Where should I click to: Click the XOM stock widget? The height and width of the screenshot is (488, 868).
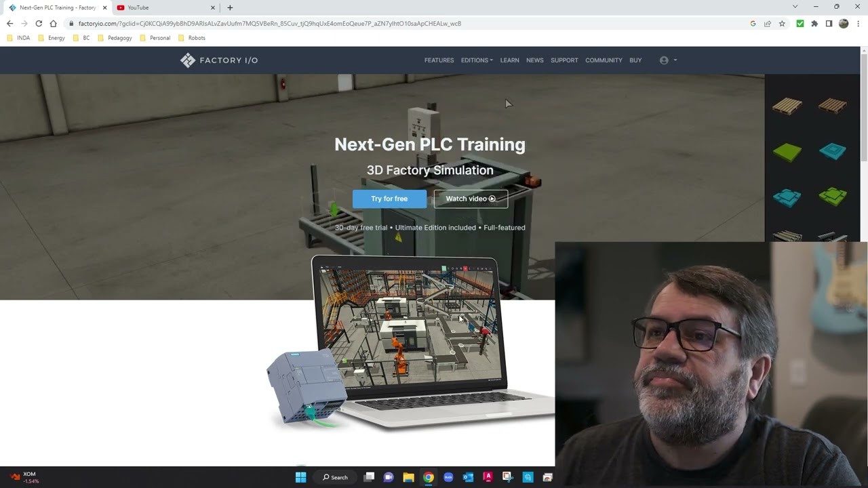(x=24, y=477)
